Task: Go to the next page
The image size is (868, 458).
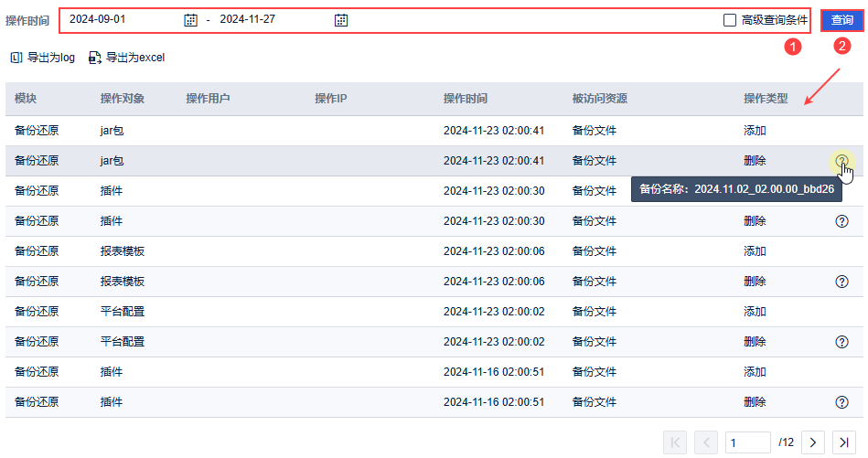Action: pyautogui.click(x=813, y=442)
